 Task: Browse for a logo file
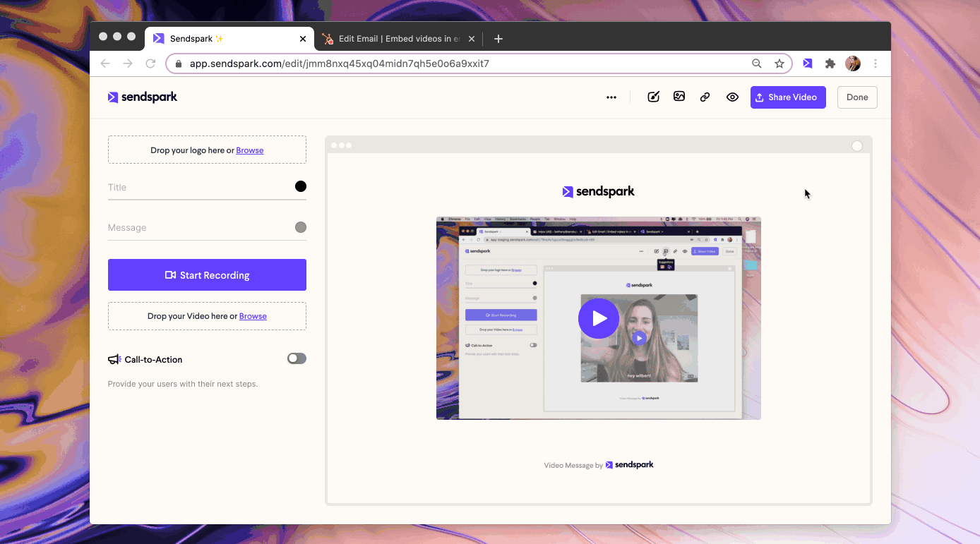coord(250,150)
